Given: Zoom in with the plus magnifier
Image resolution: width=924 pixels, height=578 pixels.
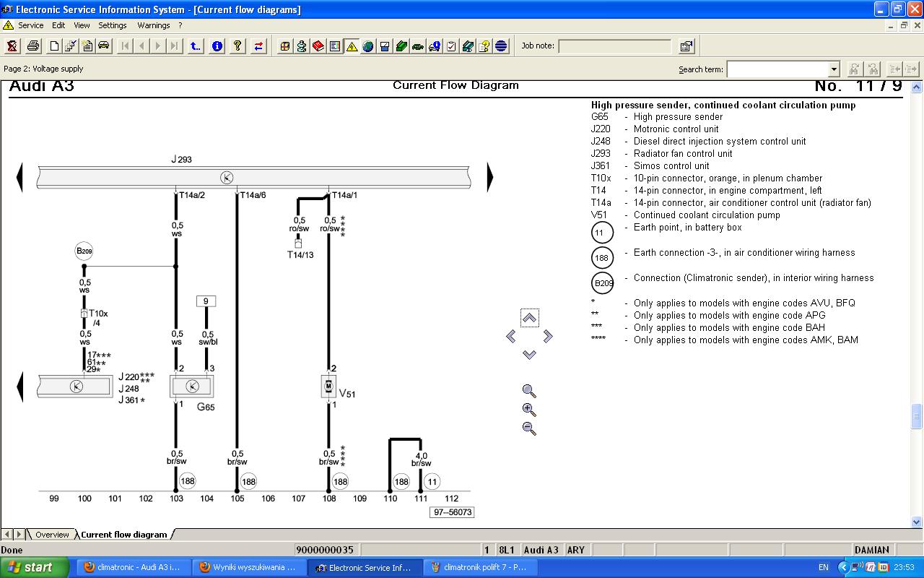Looking at the screenshot, I should pos(529,410).
